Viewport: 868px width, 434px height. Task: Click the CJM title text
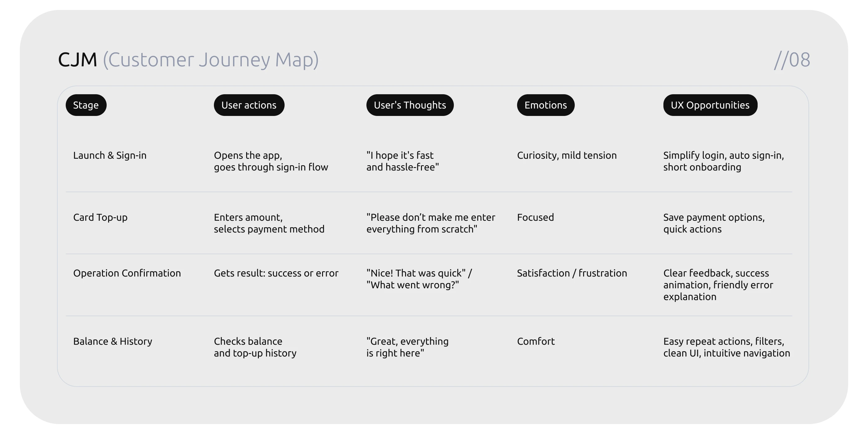tap(77, 60)
